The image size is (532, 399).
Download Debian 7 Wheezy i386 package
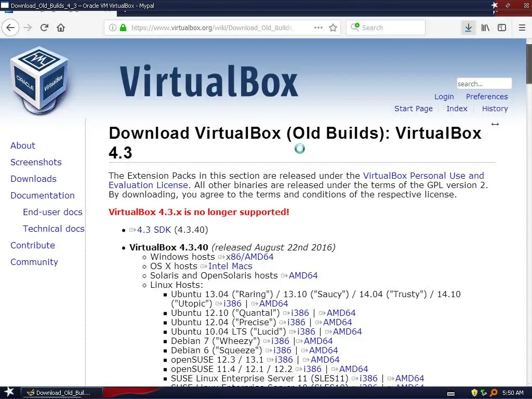(280, 341)
